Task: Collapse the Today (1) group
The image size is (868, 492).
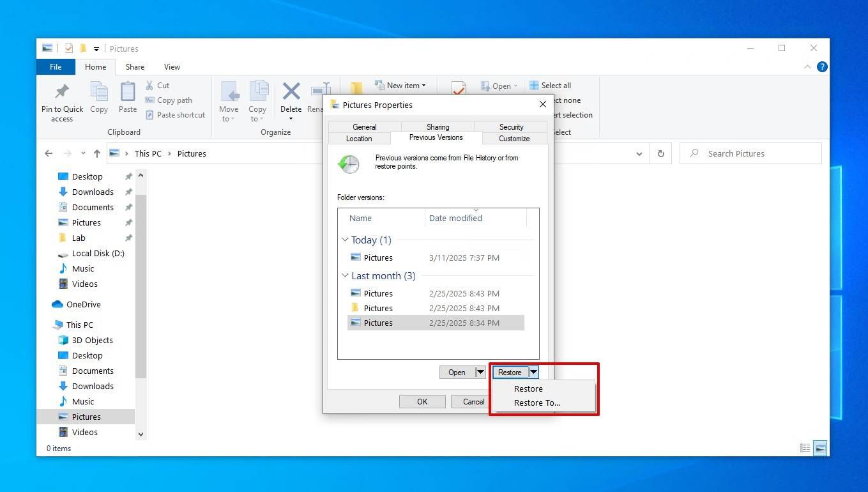Action: coord(345,240)
